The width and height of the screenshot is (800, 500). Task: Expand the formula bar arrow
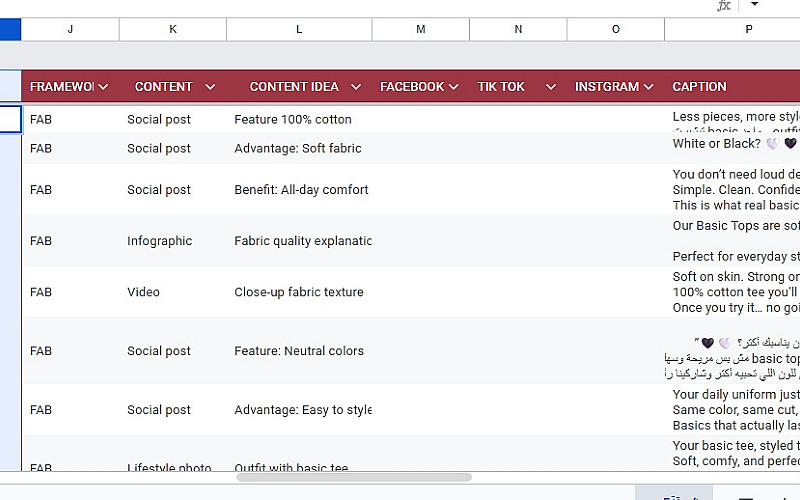pos(754,5)
